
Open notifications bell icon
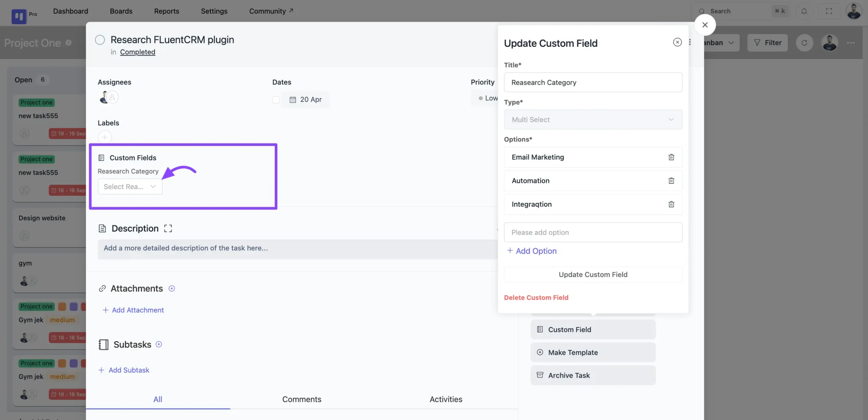(804, 11)
